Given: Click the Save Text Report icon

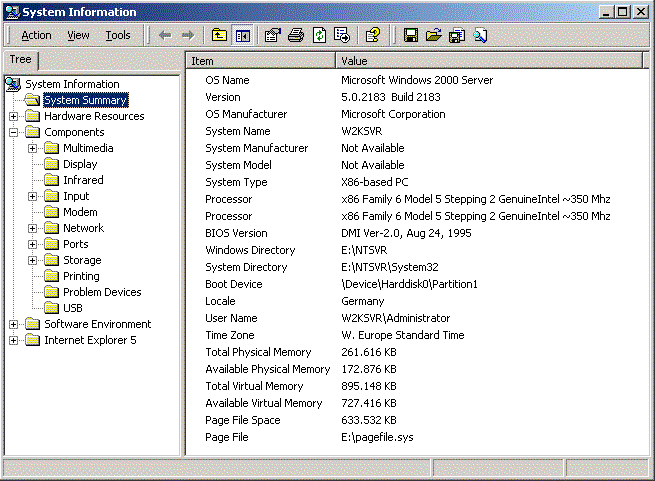Looking at the screenshot, I should (457, 36).
